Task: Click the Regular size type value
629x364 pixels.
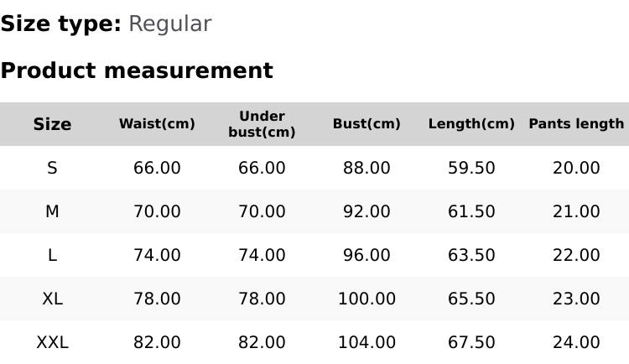Action: tap(169, 23)
